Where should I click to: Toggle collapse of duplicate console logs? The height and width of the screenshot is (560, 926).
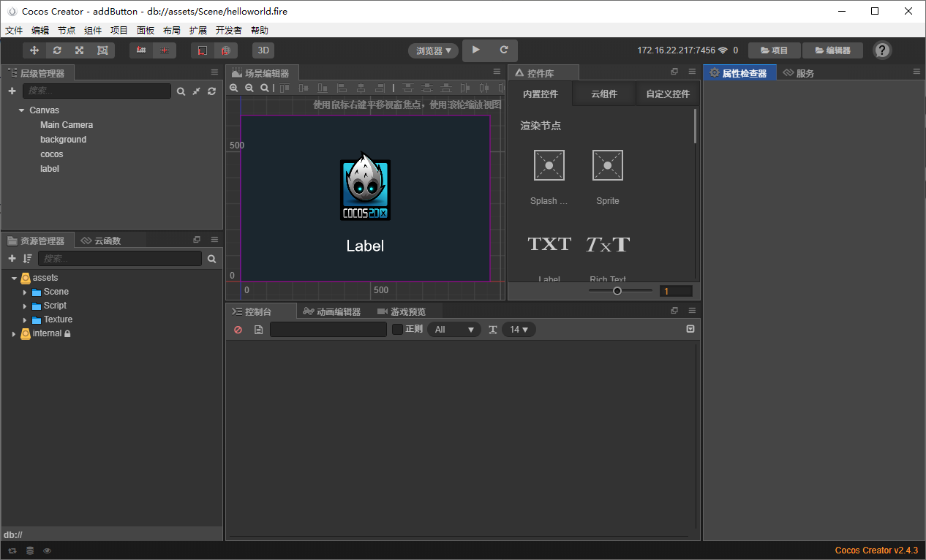690,329
